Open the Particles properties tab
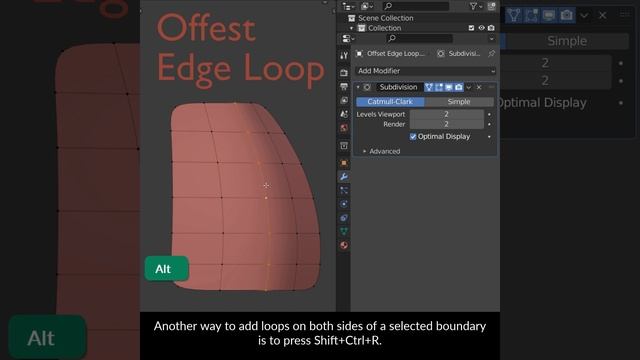640x360 pixels. pyautogui.click(x=344, y=191)
